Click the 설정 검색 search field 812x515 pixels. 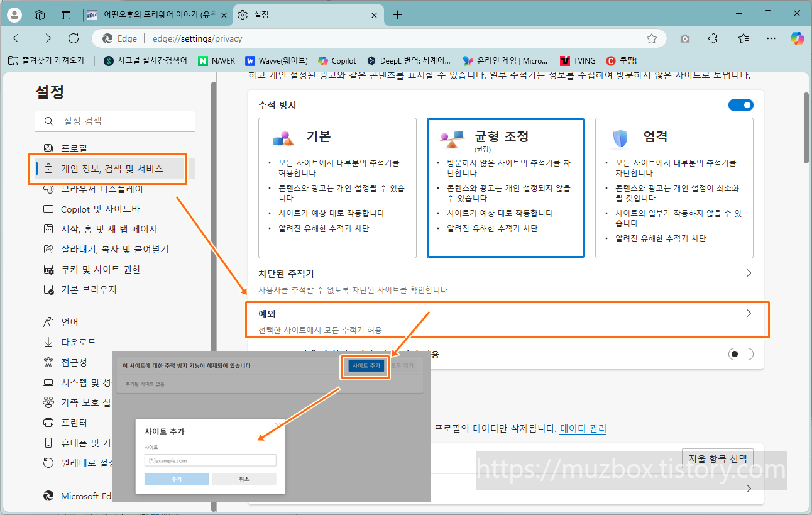[115, 121]
